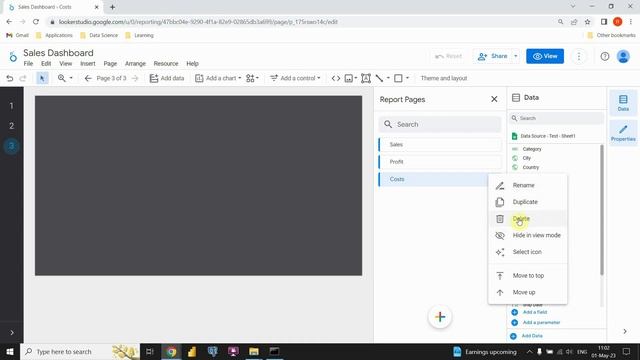The image size is (640, 360).
Task: Choose Duplicate from context menu
Action: coord(527,202)
